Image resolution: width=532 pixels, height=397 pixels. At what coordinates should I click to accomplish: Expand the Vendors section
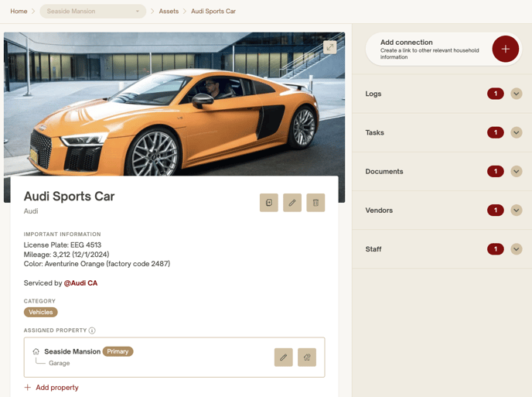click(517, 210)
